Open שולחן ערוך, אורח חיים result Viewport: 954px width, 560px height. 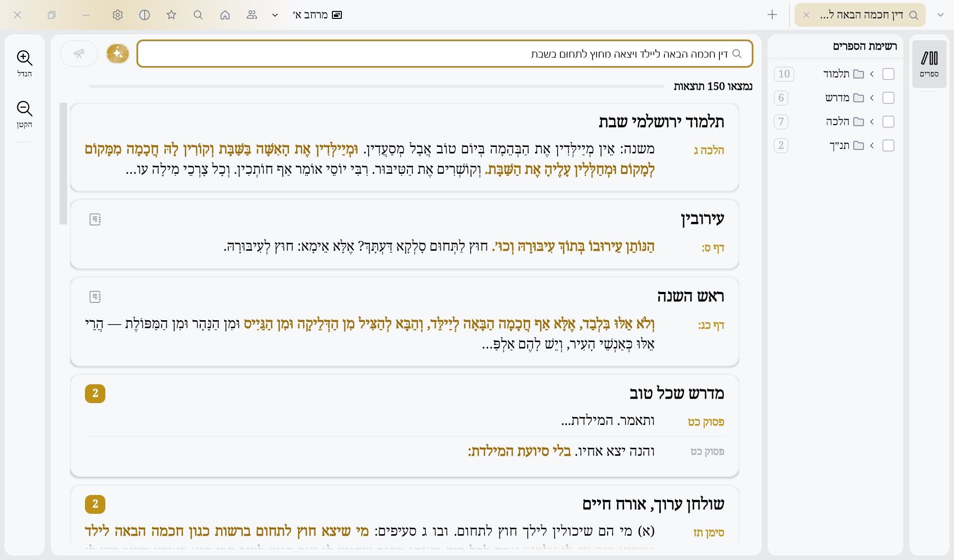(x=653, y=504)
